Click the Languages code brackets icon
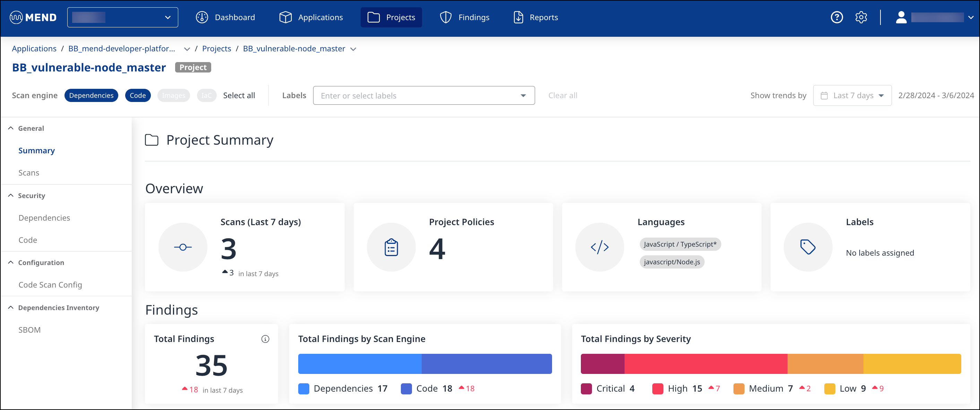This screenshot has width=980, height=410. (599, 247)
